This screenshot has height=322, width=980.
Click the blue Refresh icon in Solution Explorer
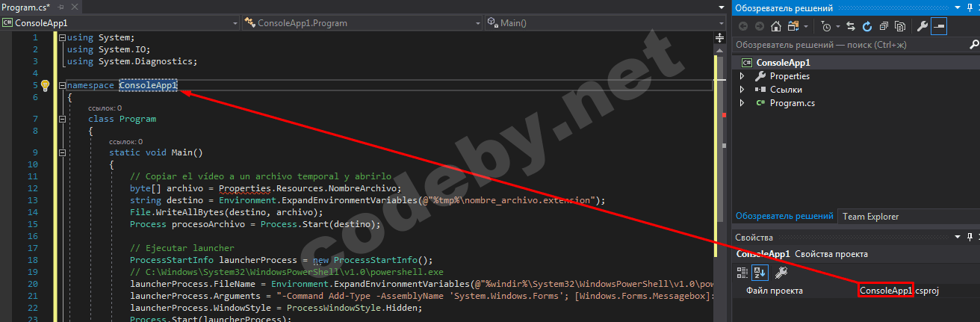click(867, 26)
